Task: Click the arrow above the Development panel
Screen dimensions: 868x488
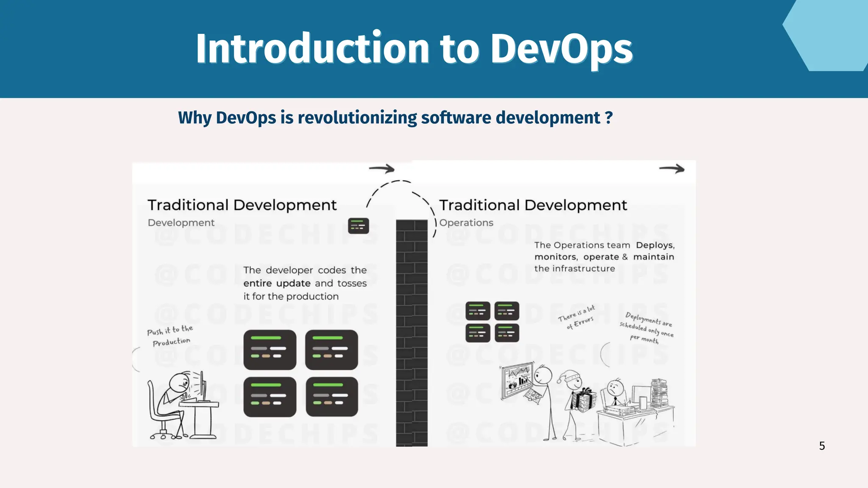Action: (x=381, y=169)
